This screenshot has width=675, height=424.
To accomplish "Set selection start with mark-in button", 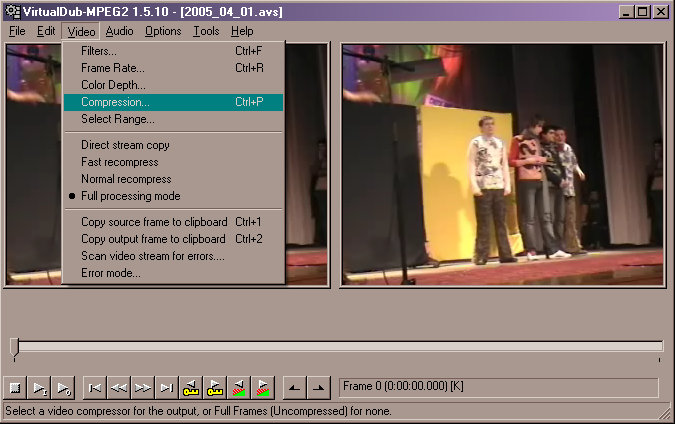I will tap(294, 387).
